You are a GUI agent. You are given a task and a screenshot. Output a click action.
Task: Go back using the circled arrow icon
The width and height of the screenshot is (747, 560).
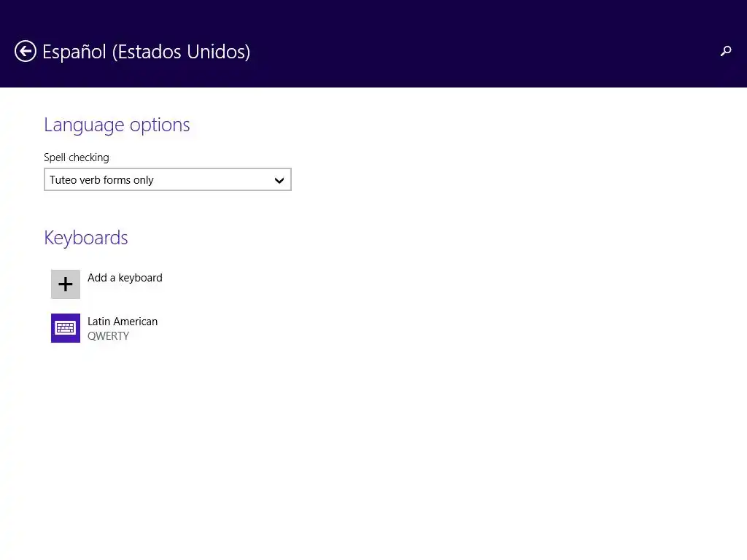coord(26,51)
